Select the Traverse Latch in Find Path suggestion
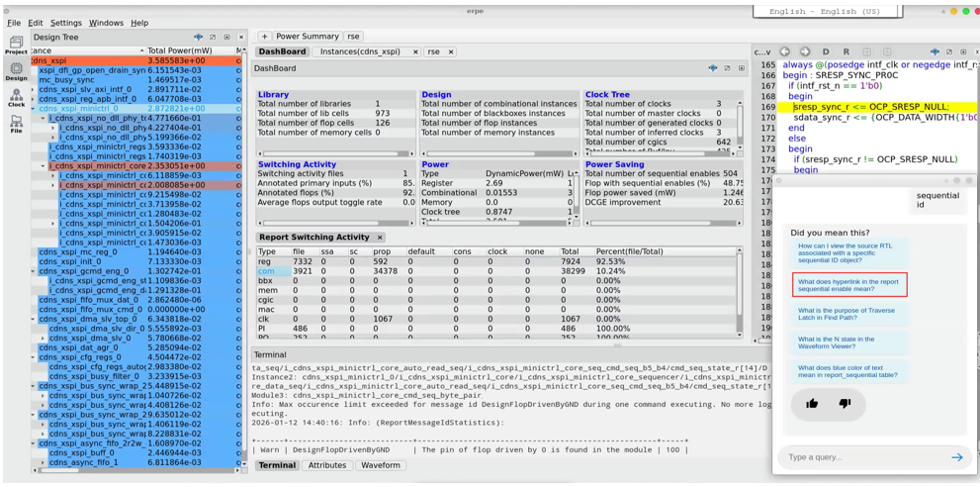 846,314
